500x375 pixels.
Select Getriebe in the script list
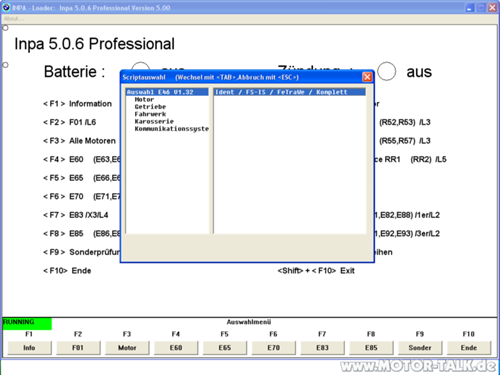coord(150,107)
